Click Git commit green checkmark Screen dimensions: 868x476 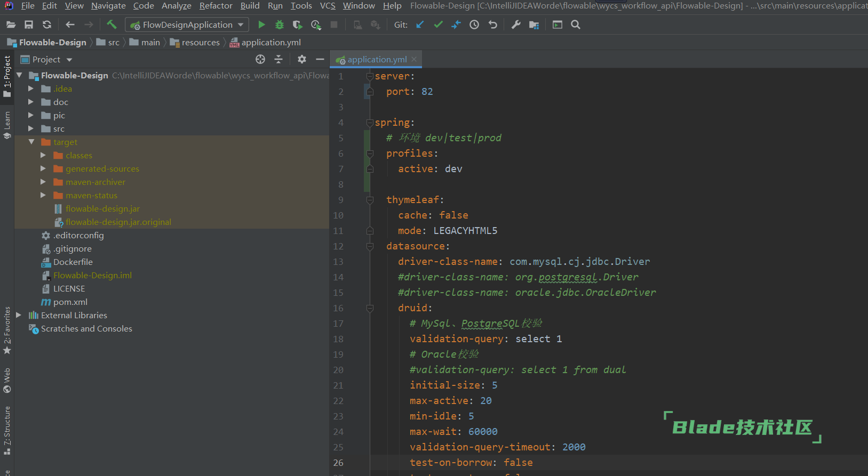[438, 25]
